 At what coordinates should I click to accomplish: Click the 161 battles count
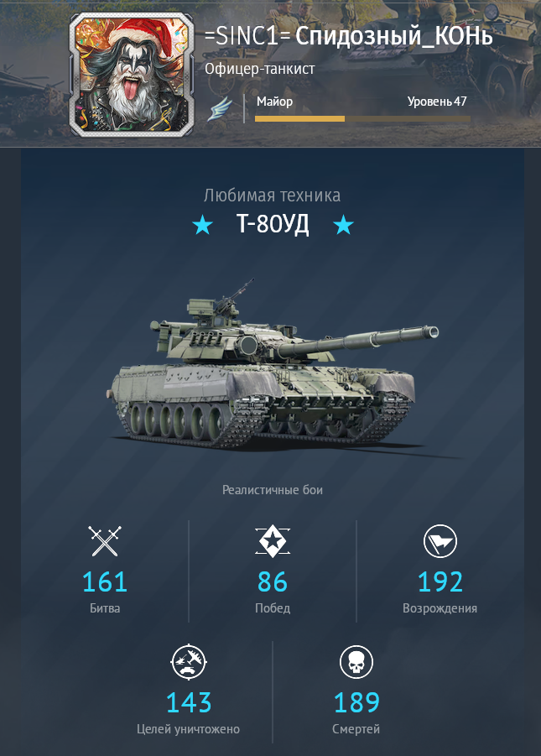tap(105, 582)
